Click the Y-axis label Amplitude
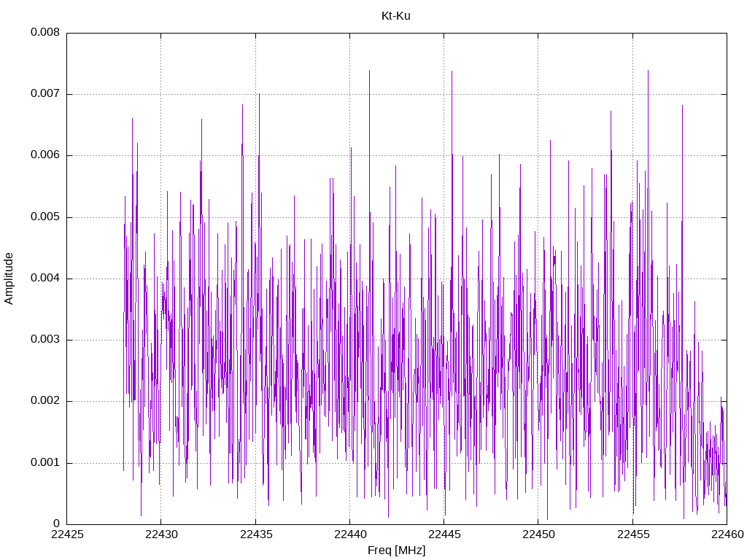This screenshot has width=747, height=560. click(x=9, y=279)
